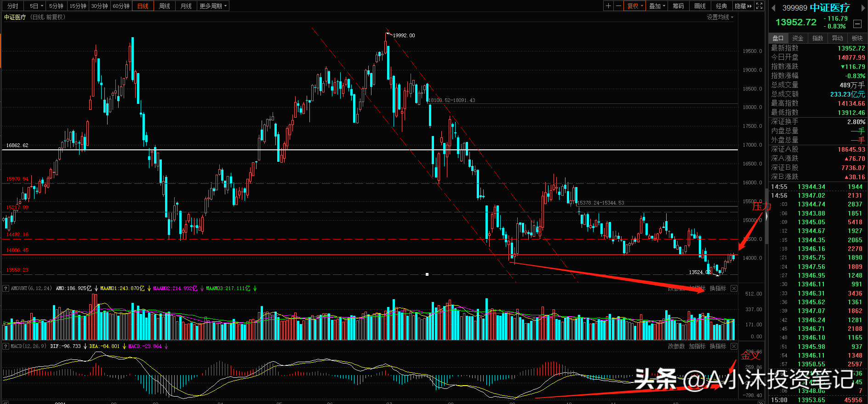Zoom in chart with plus icon

pos(608,6)
